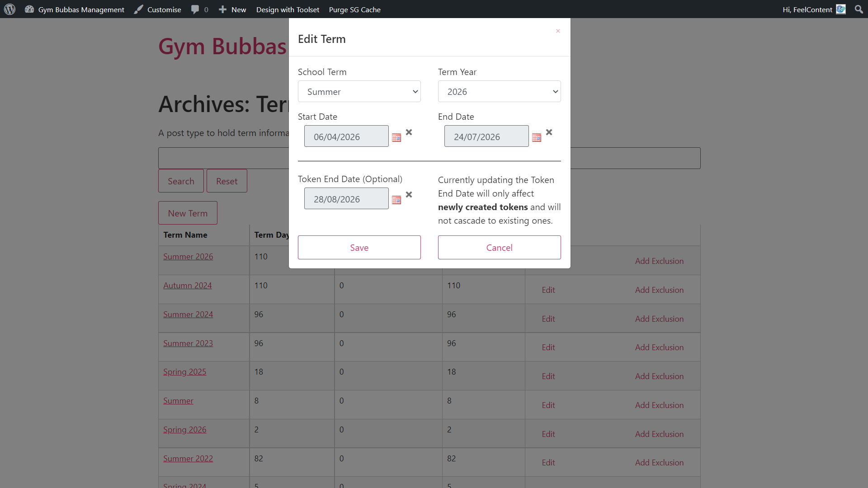Click Purge SG Cache in admin bar
The width and height of the screenshot is (868, 488).
click(x=355, y=9)
